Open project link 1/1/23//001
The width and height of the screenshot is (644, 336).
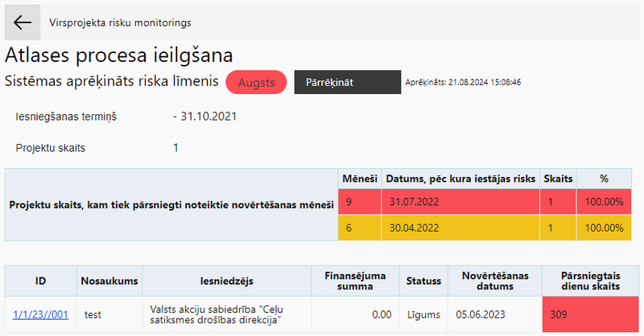pos(40,314)
